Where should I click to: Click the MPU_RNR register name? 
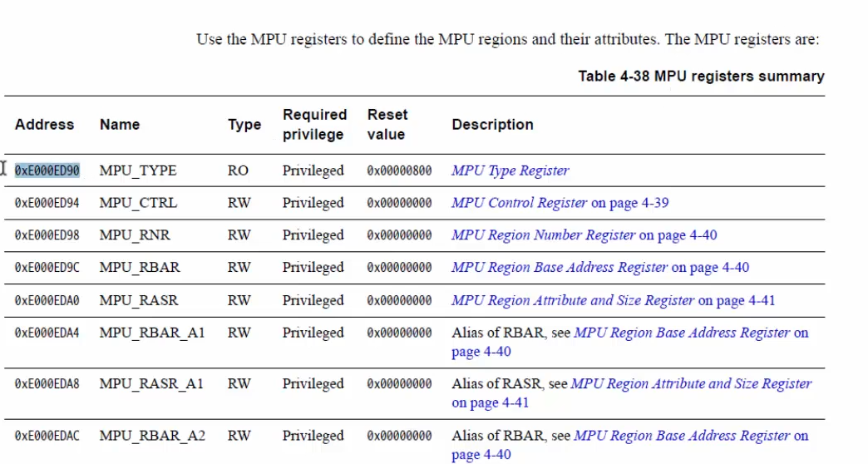(135, 234)
